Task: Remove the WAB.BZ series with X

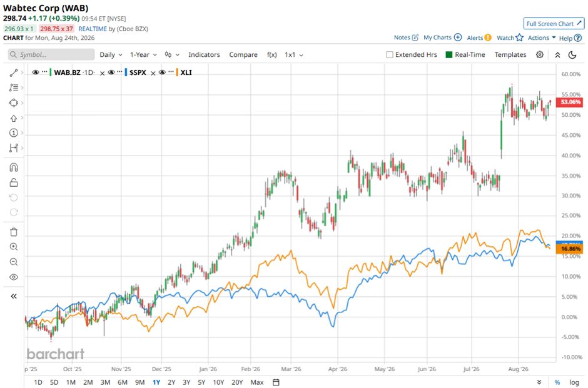Action: 102,73
